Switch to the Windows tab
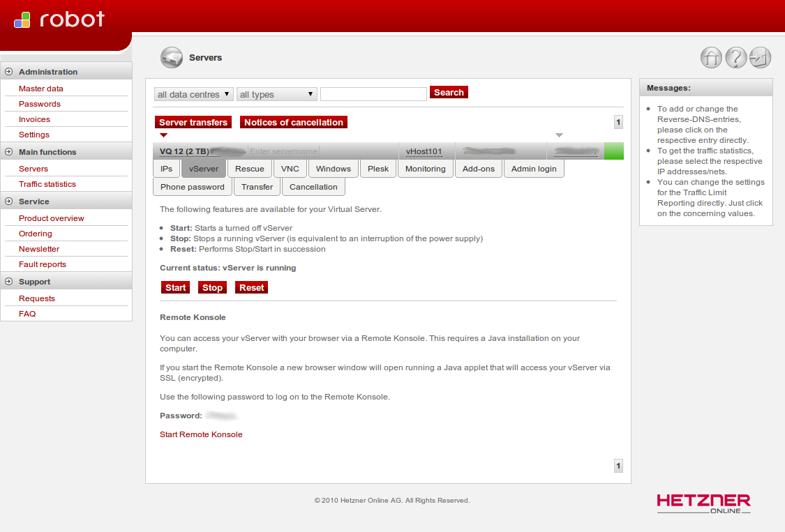The width and height of the screenshot is (785, 532). coord(334,169)
